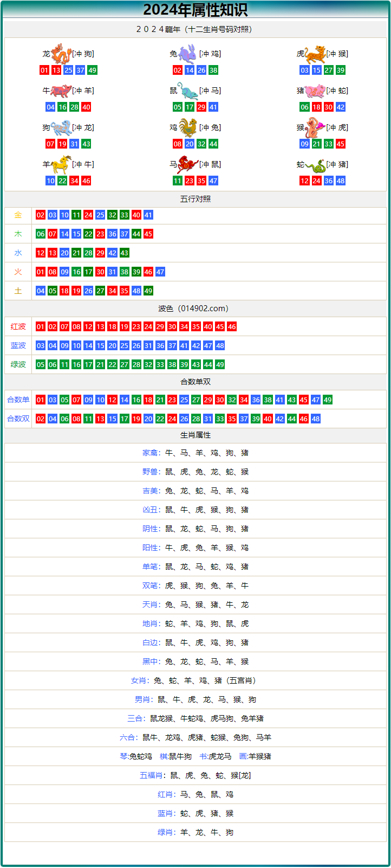Click the 蓝波 row label
Viewport: 391px width, 868px height.
click(18, 345)
